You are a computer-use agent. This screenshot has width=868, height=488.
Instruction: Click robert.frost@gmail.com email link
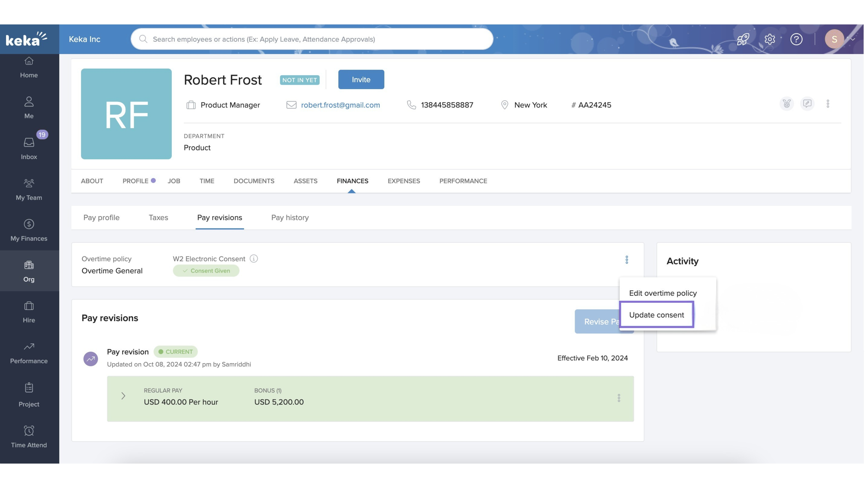340,105
